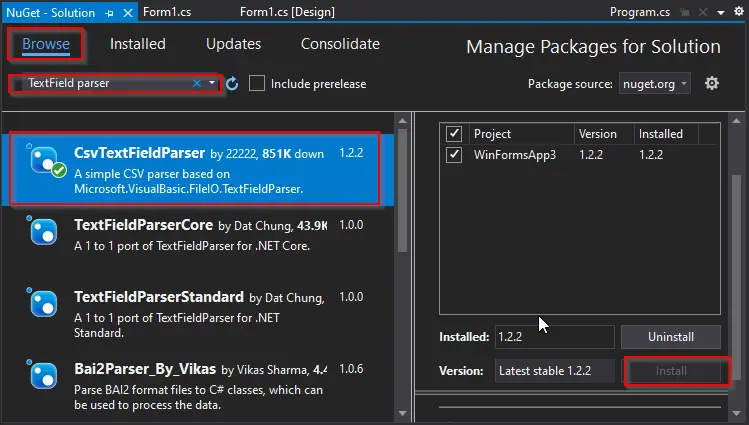Click the Install button
This screenshot has width=749, height=425.
point(671,371)
